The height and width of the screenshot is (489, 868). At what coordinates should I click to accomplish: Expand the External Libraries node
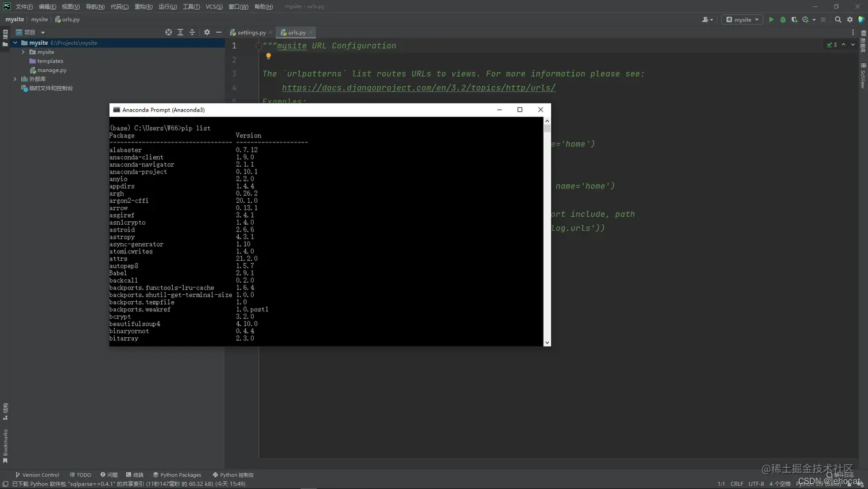[15, 79]
